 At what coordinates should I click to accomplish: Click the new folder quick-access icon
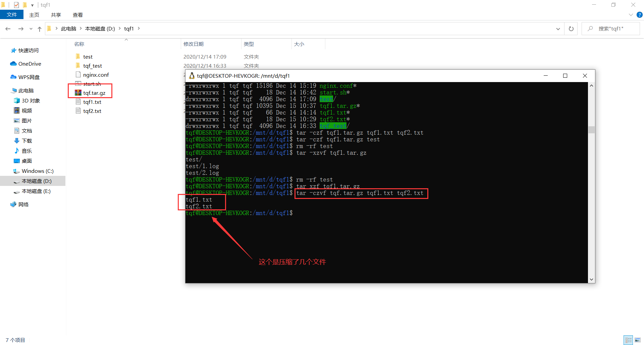click(x=24, y=5)
